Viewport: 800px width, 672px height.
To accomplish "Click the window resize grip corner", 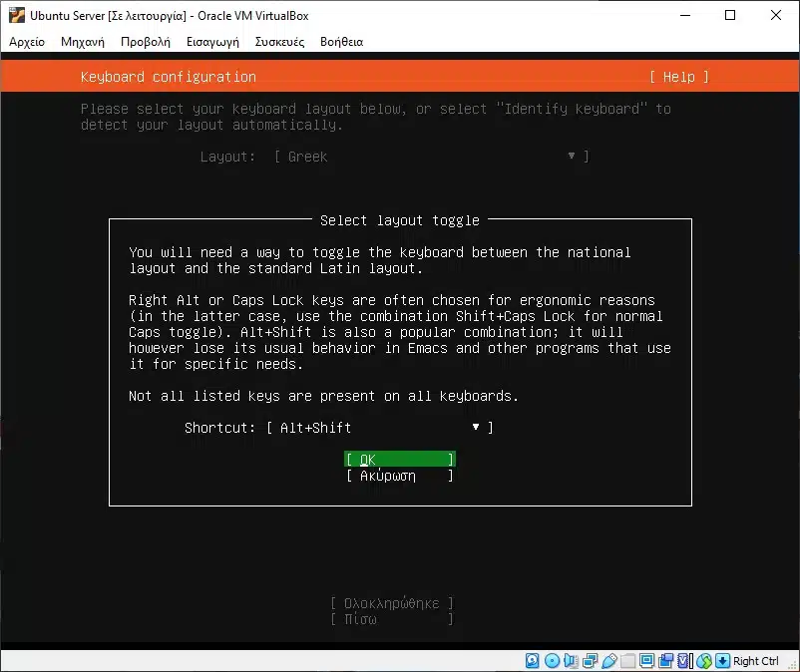I will pyautogui.click(x=792, y=664).
